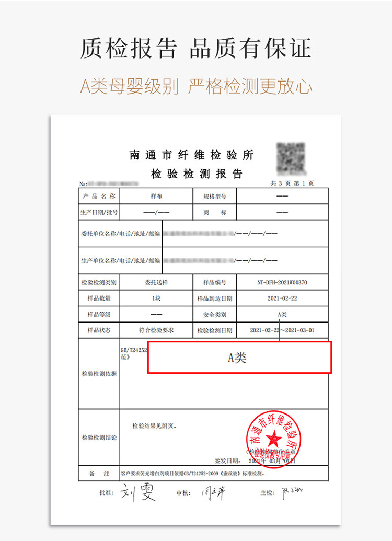
Task: Click the blurred QR code on the report
Action: point(291,158)
